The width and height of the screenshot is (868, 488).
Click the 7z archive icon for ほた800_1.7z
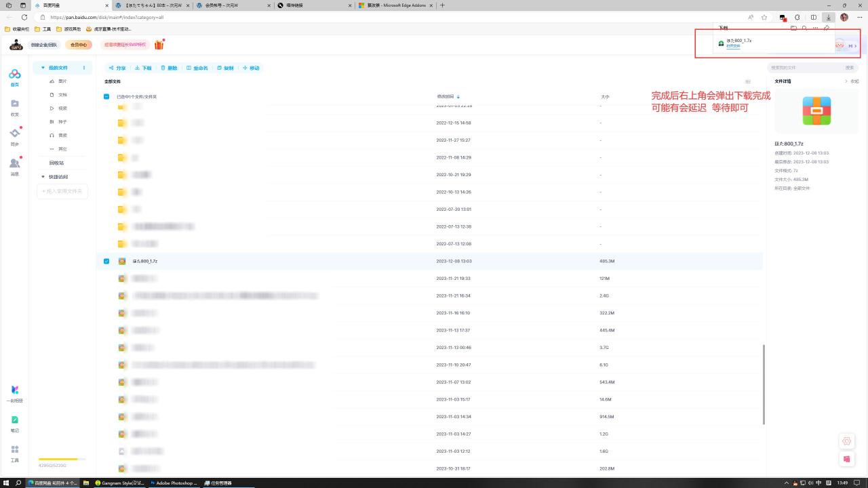point(122,261)
